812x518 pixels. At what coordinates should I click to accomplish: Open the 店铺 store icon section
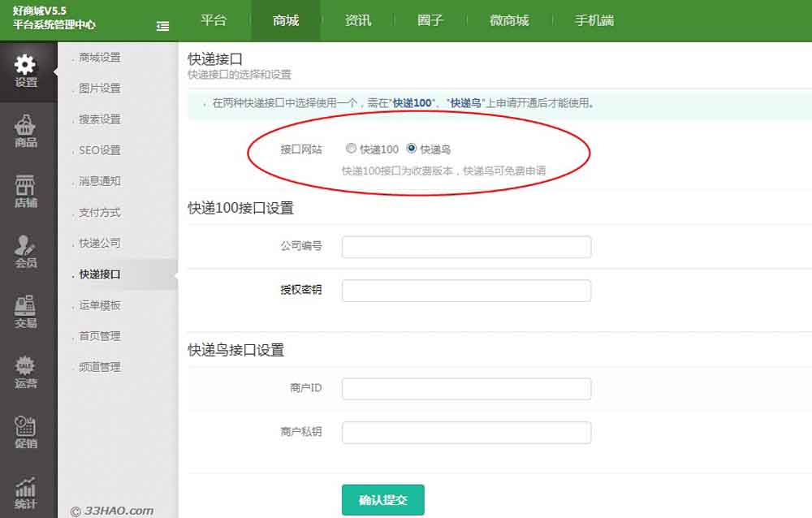click(26, 192)
